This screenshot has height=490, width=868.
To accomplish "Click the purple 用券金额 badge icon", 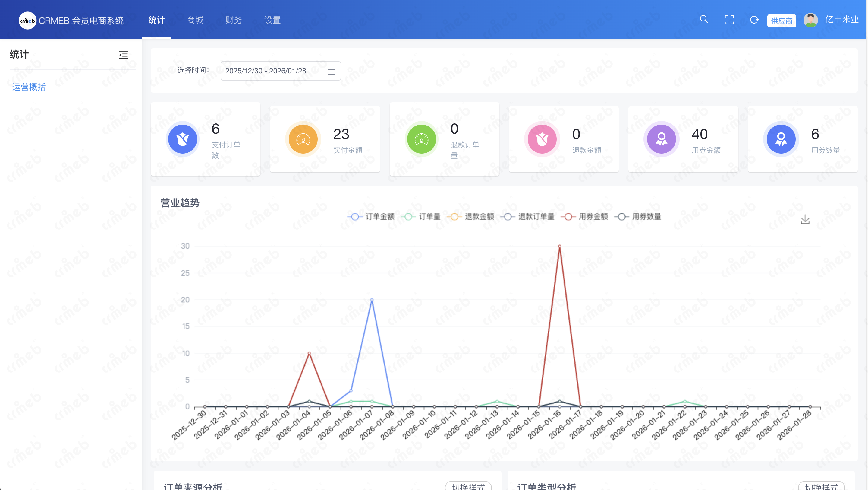I will click(x=661, y=139).
